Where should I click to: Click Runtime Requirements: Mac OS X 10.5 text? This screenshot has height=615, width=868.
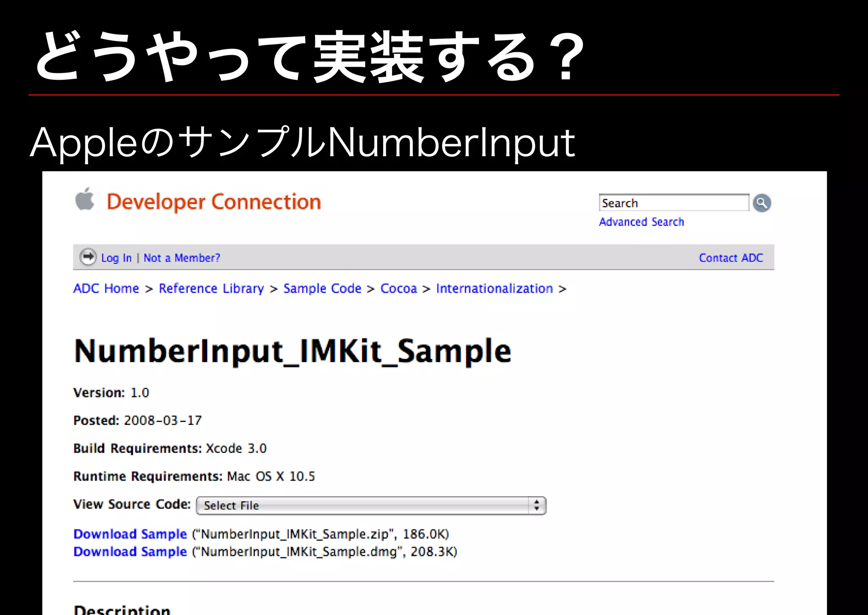click(194, 477)
